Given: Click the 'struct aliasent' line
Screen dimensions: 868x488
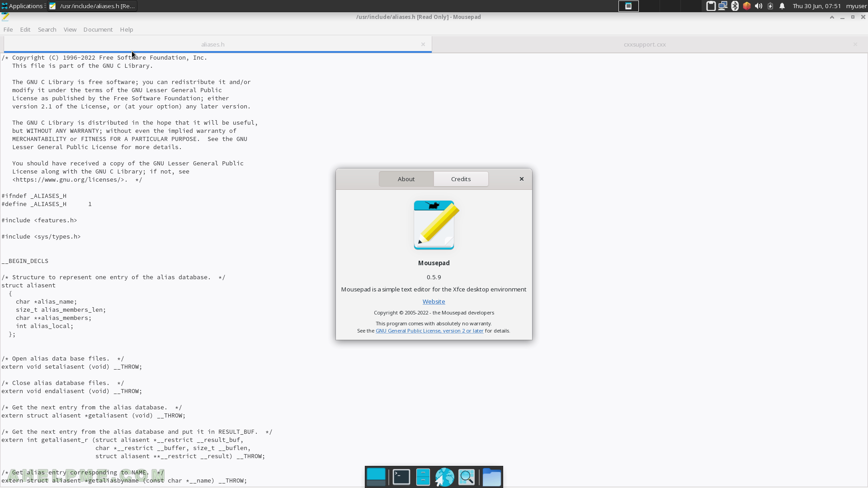Looking at the screenshot, I should (x=28, y=285).
